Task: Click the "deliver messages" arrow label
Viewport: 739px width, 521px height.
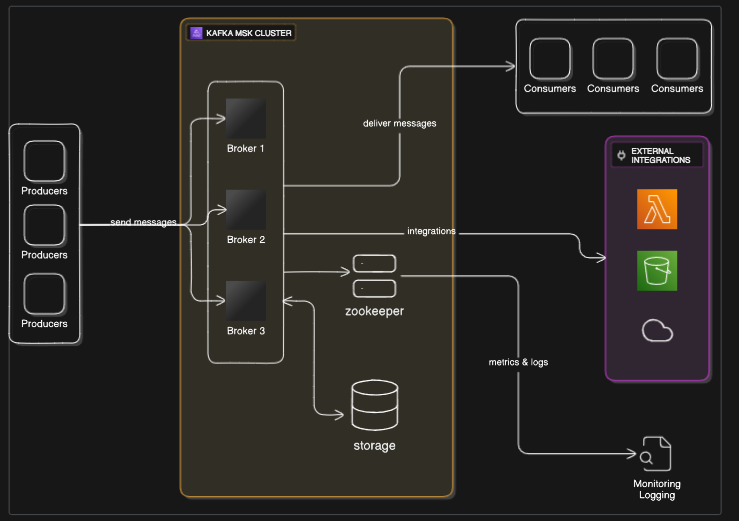Action: click(x=400, y=124)
